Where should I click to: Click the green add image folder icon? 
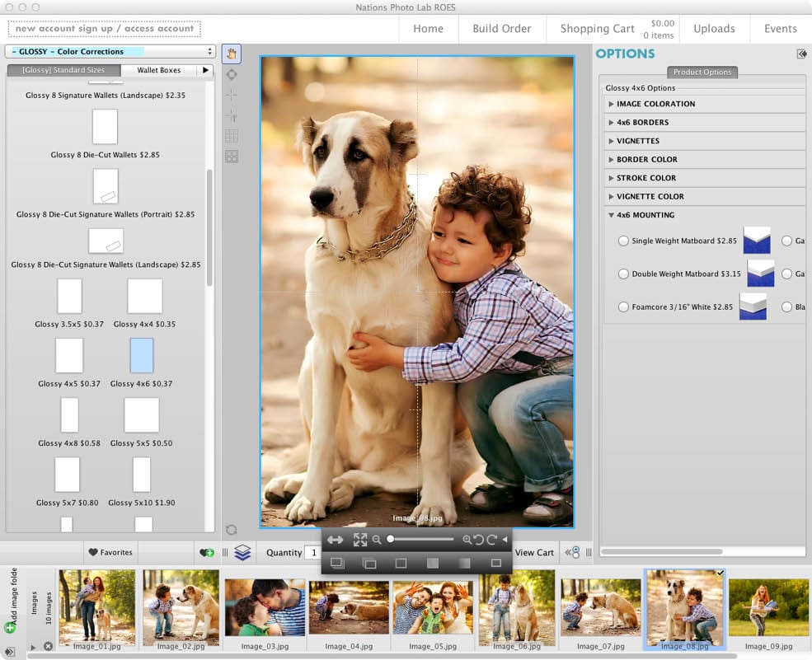(10, 628)
